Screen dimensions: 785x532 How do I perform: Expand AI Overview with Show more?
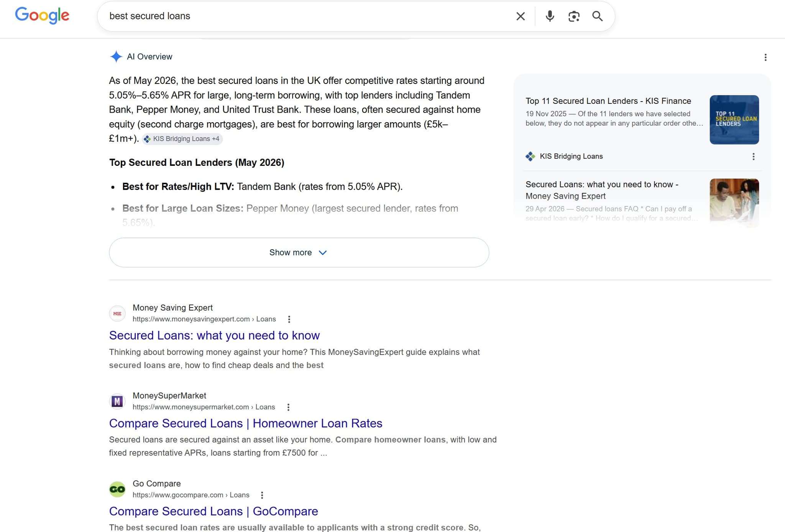[x=299, y=252]
